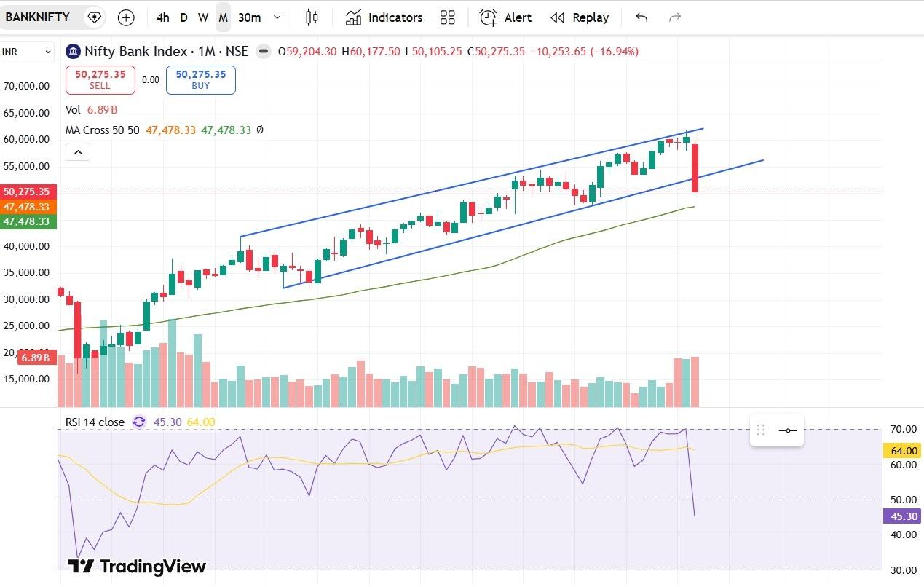924x587 pixels.
Task: Open the timeframe interval dropdown chevron
Action: [x=277, y=17]
